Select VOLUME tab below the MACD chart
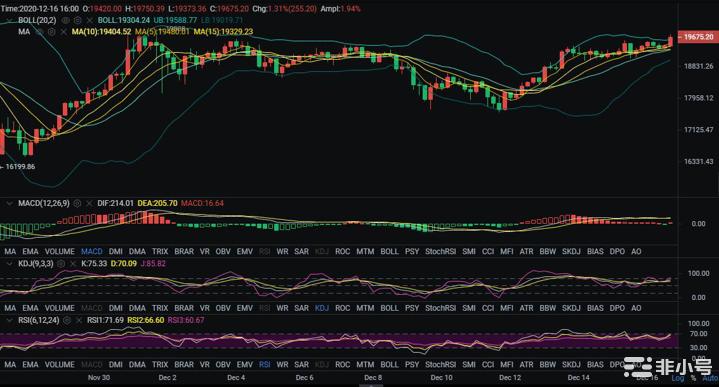The width and height of the screenshot is (719, 387). (x=60, y=251)
